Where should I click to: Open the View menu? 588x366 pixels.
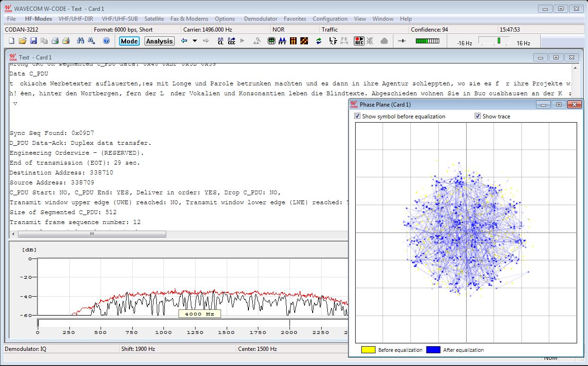(x=360, y=19)
